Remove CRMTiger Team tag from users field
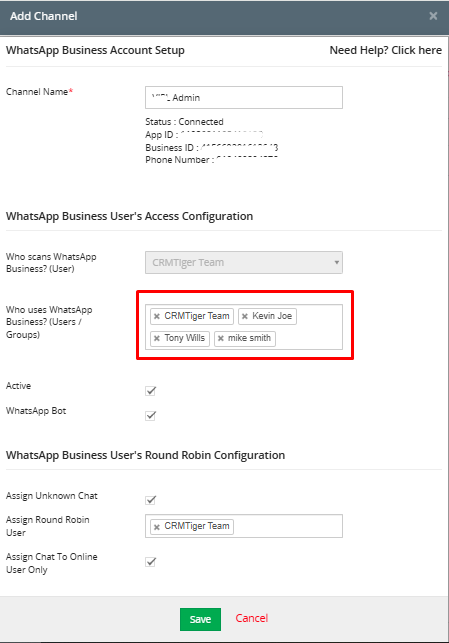 (157, 316)
